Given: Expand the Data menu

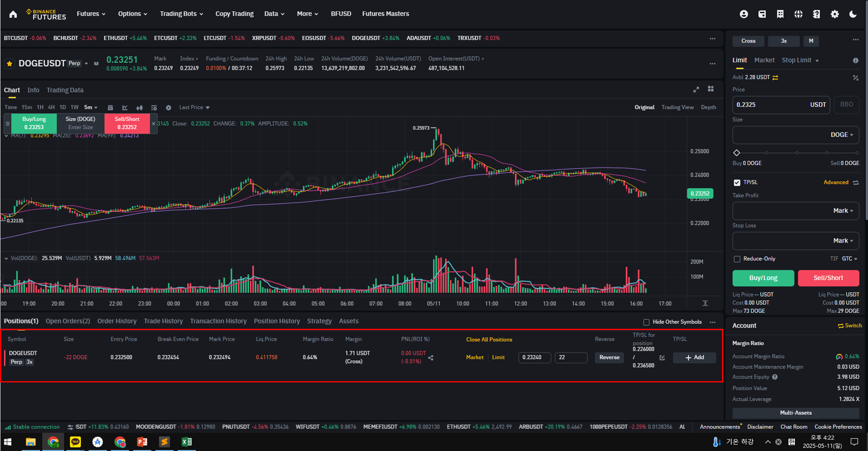Looking at the screenshot, I should (274, 14).
